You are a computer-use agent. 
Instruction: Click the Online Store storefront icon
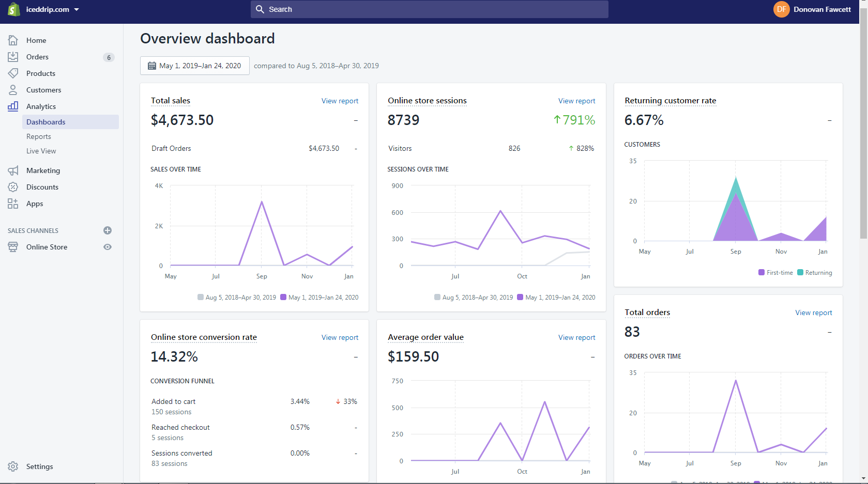point(13,247)
